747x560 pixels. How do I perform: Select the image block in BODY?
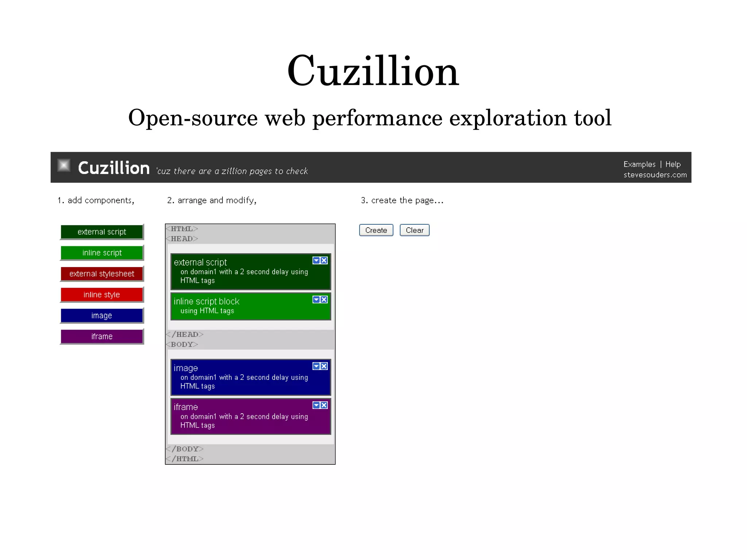pos(251,377)
